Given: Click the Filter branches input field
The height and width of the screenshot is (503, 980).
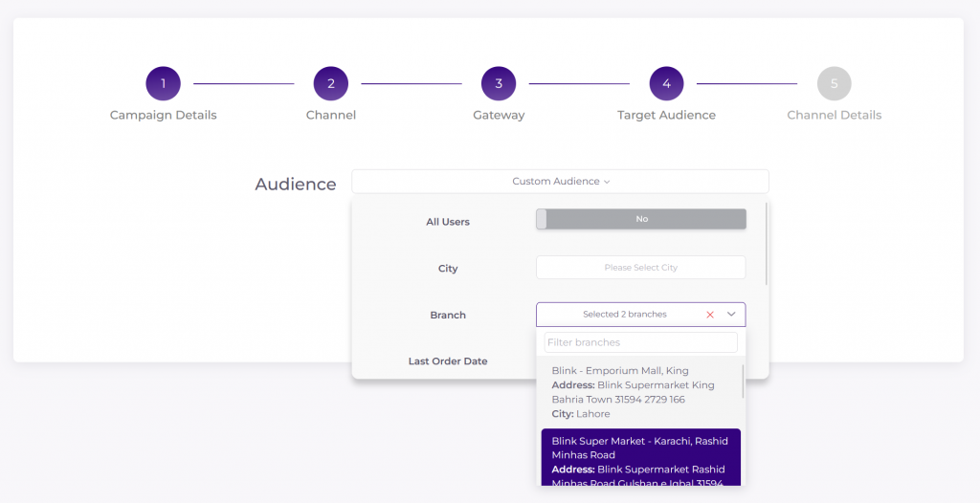Looking at the screenshot, I should point(640,342).
